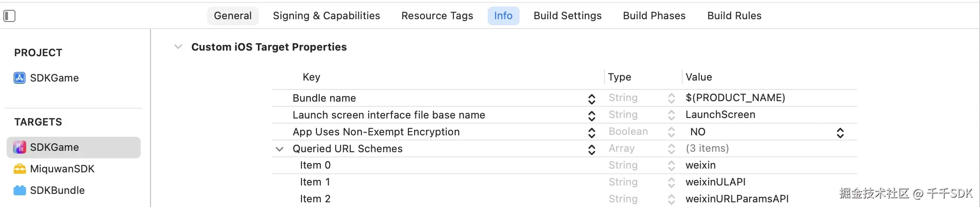
Task: Open the Resource Tags tab
Action: pyautogui.click(x=437, y=16)
